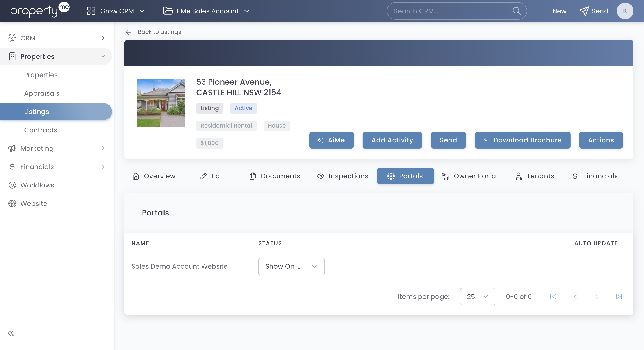Open Website section in the sidebar

(34, 203)
